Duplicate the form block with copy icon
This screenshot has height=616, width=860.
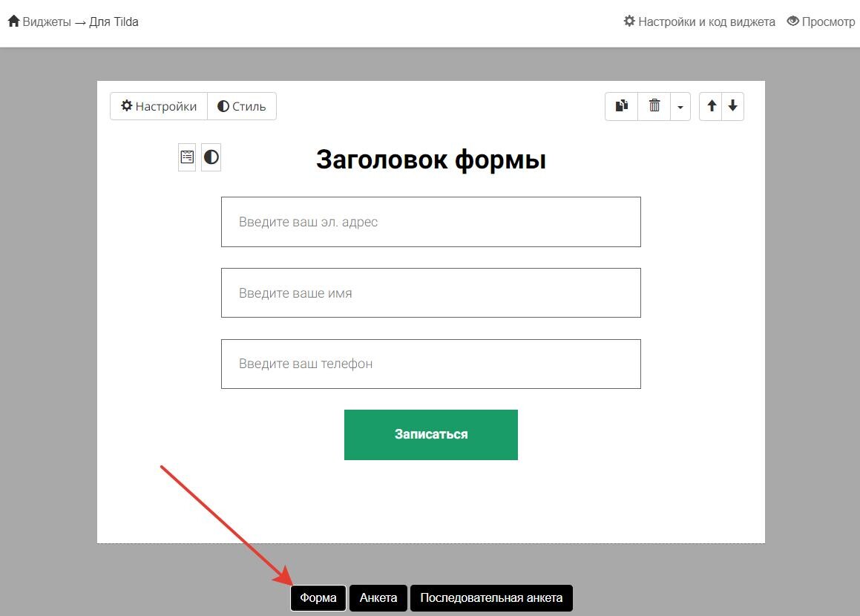tap(621, 106)
